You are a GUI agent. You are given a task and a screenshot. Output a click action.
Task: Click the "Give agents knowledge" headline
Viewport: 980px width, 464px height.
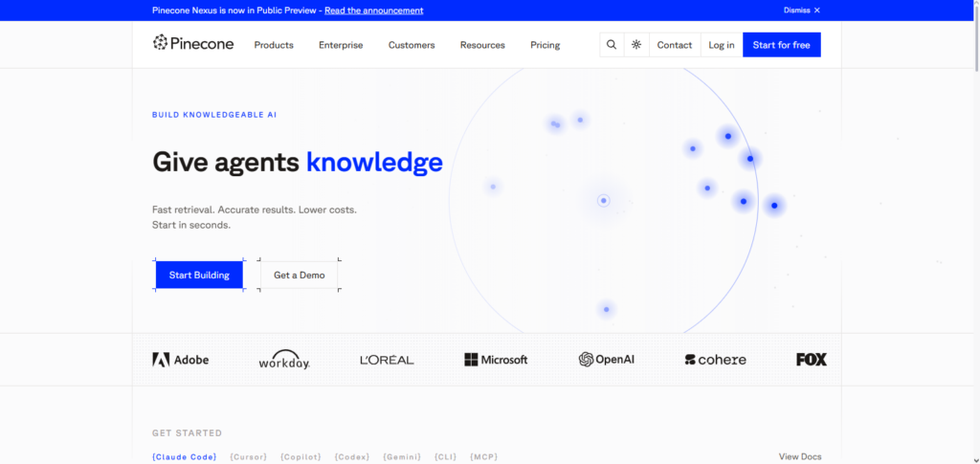(x=298, y=163)
